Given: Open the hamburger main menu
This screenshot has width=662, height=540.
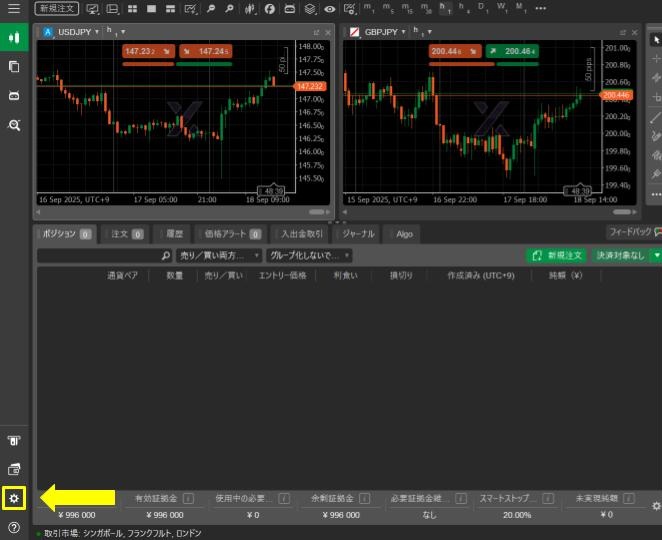Looking at the screenshot, I should pos(14,9).
